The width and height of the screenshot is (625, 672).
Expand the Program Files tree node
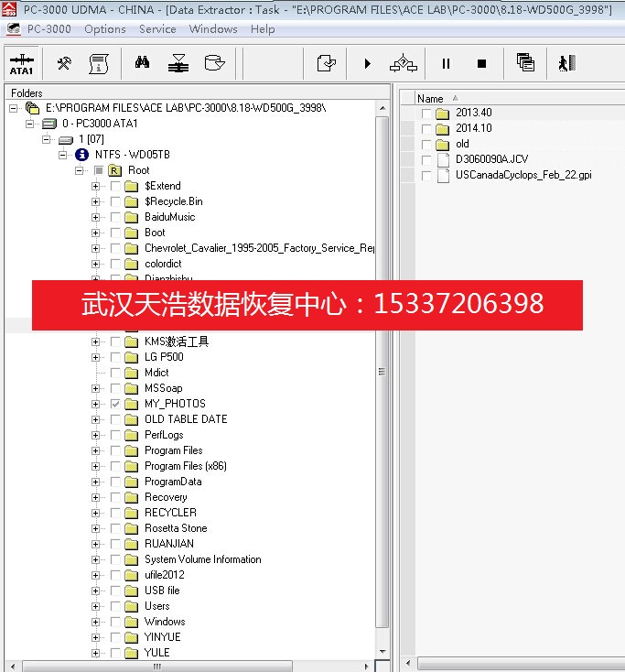pos(95,450)
